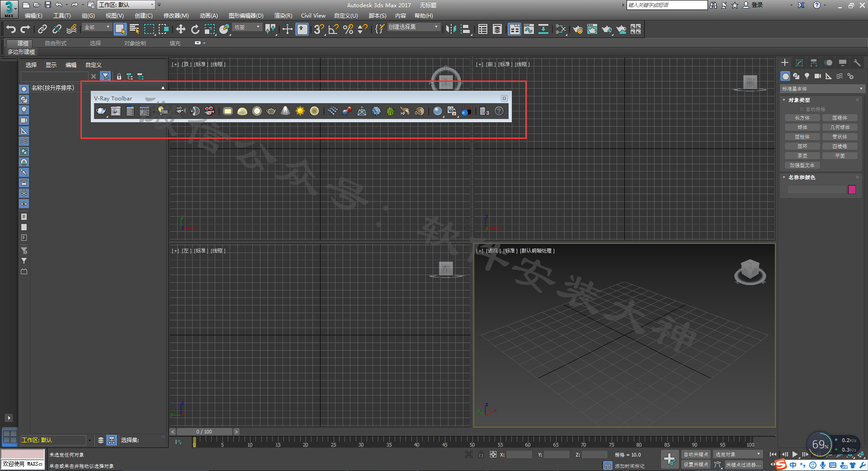Viewport: 868px width, 471px height.
Task: Click the 平面 plane button
Action: click(840, 156)
